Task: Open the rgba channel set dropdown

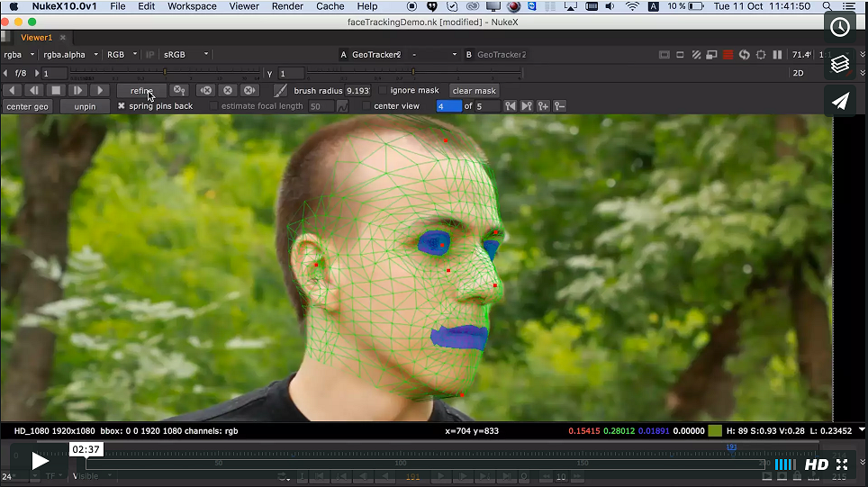Action: [19, 54]
